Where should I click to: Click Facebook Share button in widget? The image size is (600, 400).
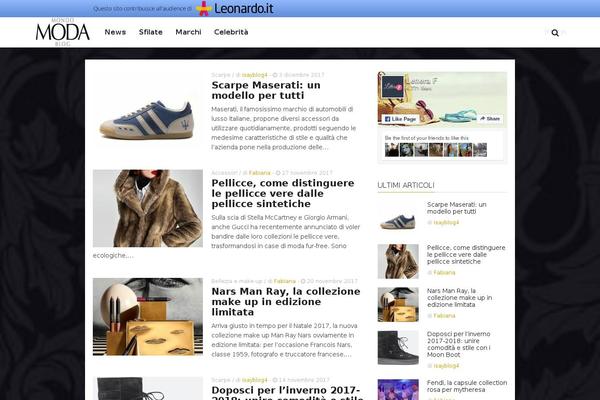pyautogui.click(x=490, y=119)
